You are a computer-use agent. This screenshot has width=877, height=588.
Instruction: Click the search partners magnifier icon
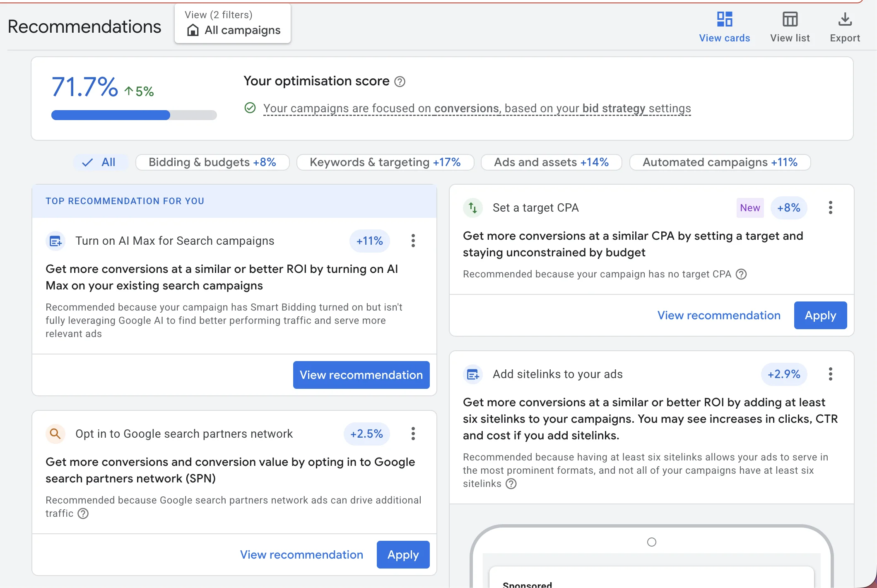[55, 434]
